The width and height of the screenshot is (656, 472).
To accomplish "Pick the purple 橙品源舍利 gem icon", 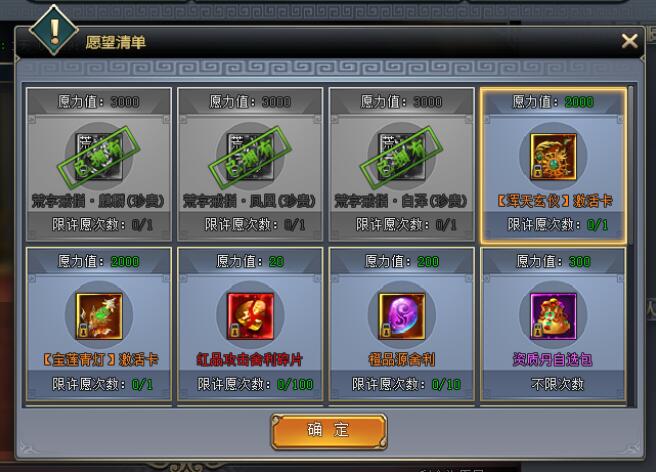I will click(x=402, y=316).
